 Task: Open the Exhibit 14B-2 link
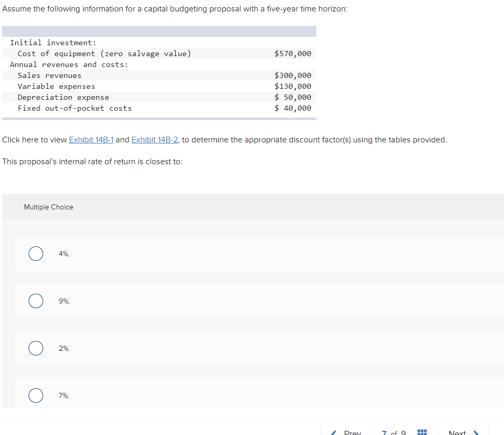tap(155, 140)
